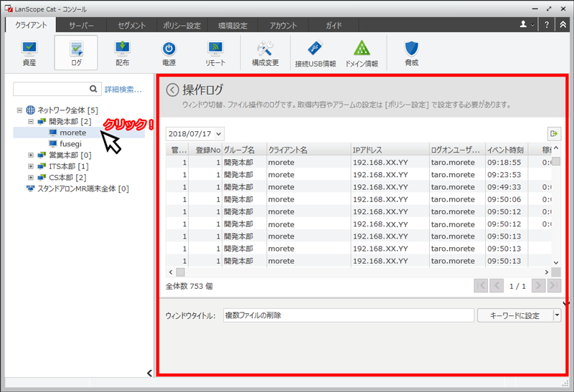Sort by the 登録No column header
Viewport: 574px width, 392px height.
coord(205,150)
